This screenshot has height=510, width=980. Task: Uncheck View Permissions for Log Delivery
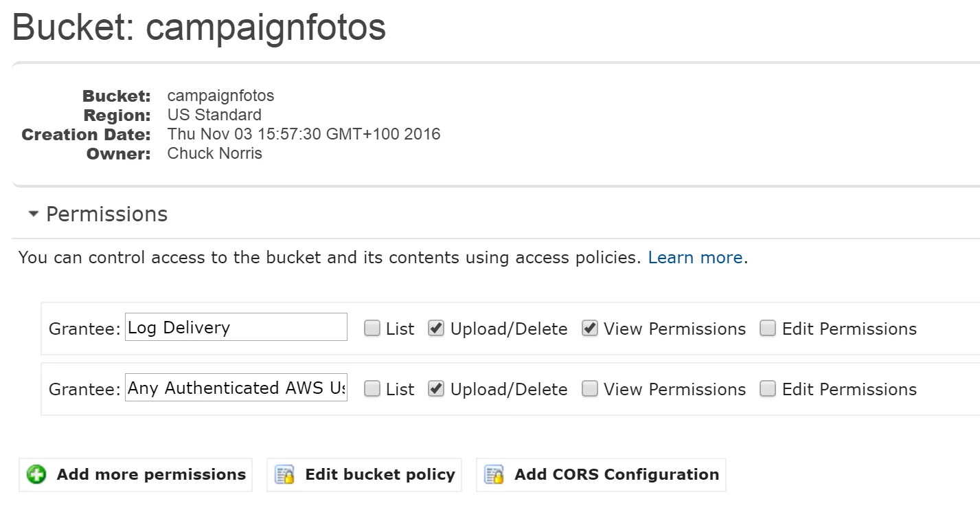pyautogui.click(x=589, y=329)
